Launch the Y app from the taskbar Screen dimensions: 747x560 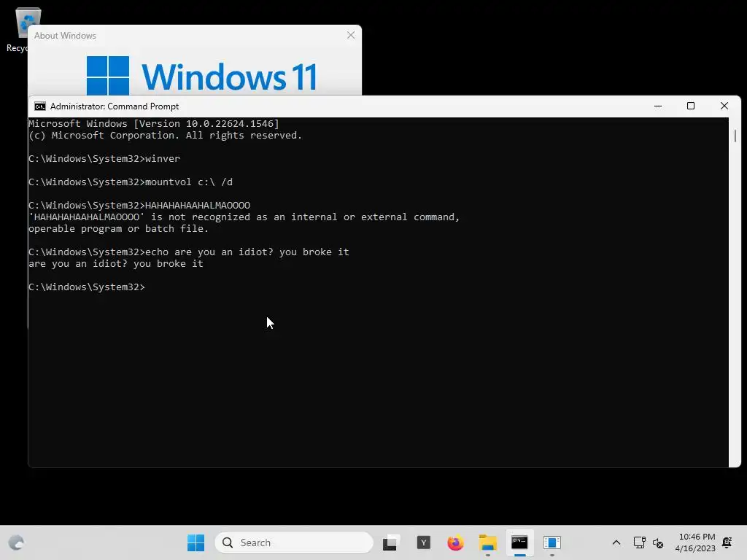tap(424, 542)
